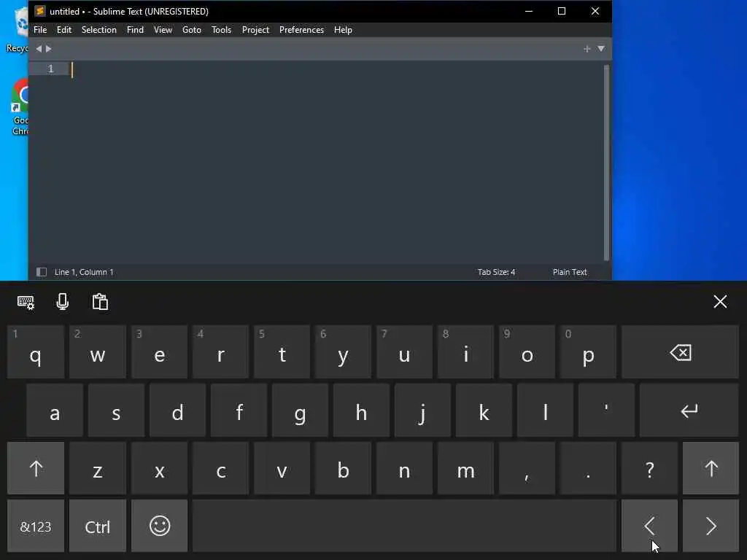Go to next tab using right triangle arrow

pyautogui.click(x=49, y=49)
